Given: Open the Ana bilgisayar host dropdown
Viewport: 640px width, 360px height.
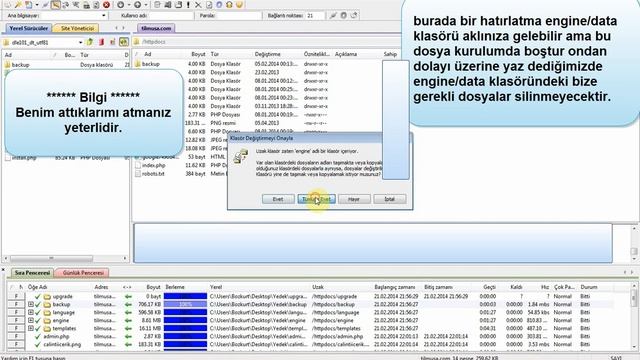Looking at the screenshot, I should click(x=104, y=16).
